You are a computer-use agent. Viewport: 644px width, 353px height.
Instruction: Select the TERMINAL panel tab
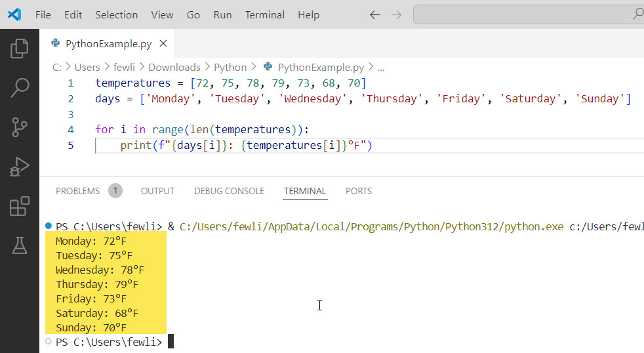tap(305, 191)
